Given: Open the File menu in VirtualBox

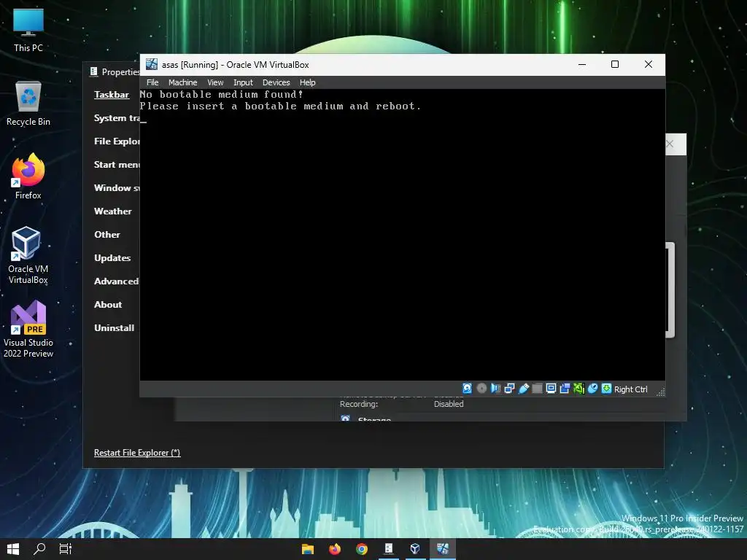Looking at the screenshot, I should click(152, 82).
